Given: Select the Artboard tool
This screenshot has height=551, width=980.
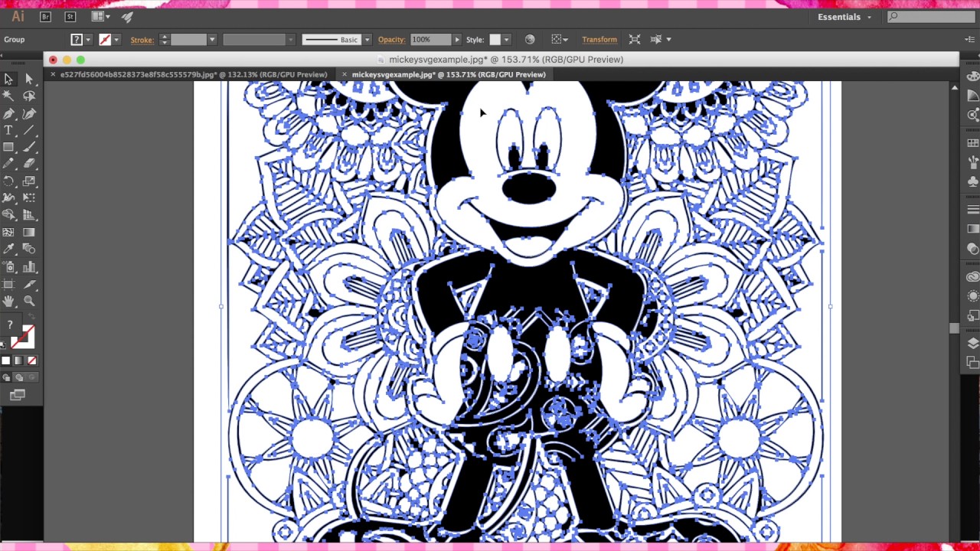Looking at the screenshot, I should [8, 284].
